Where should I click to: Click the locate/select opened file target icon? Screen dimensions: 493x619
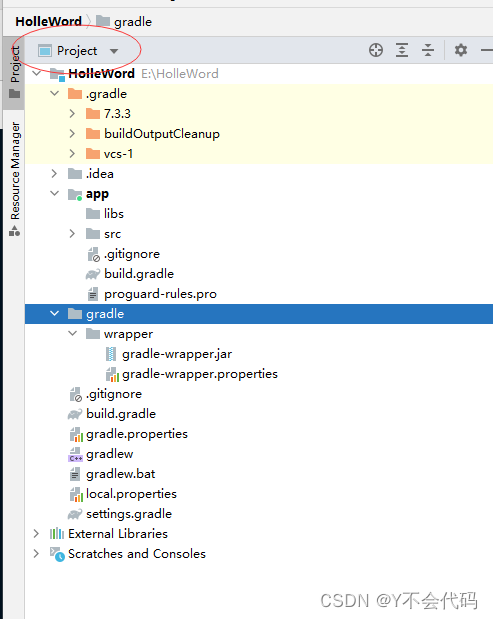(x=376, y=51)
